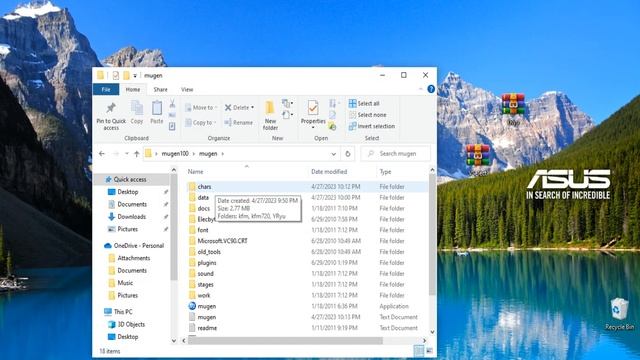Click the Paste shortcut icon
The image size is (640, 360).
coord(172,126)
